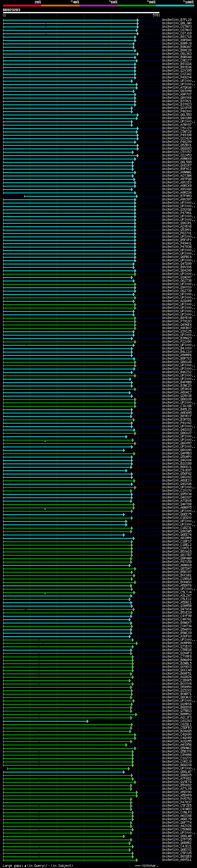Select the UniRef100_A7NY97 label
The width and height of the screenshot is (197, 868).
pos(177,125)
